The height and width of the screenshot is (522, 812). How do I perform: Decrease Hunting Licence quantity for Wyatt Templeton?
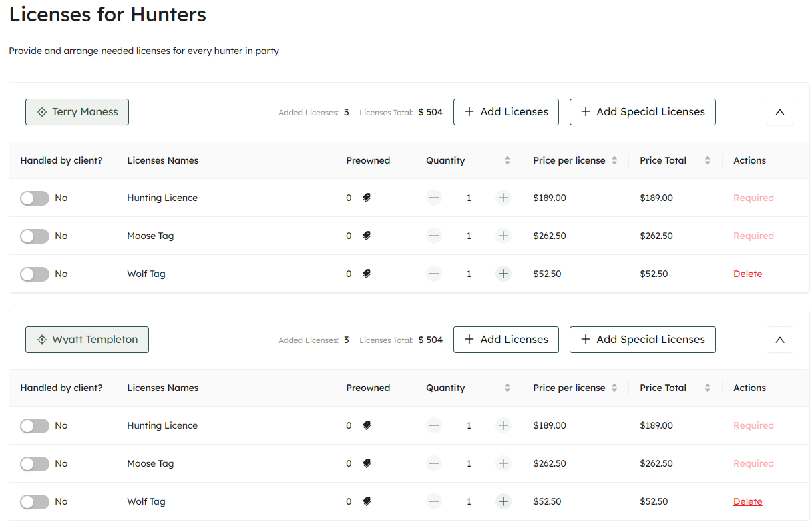[434, 425]
